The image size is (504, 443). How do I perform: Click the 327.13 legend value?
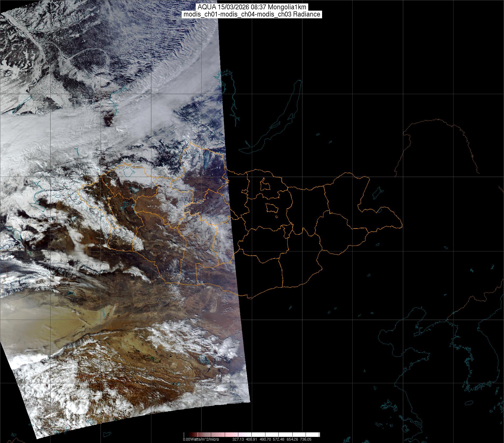238,439
